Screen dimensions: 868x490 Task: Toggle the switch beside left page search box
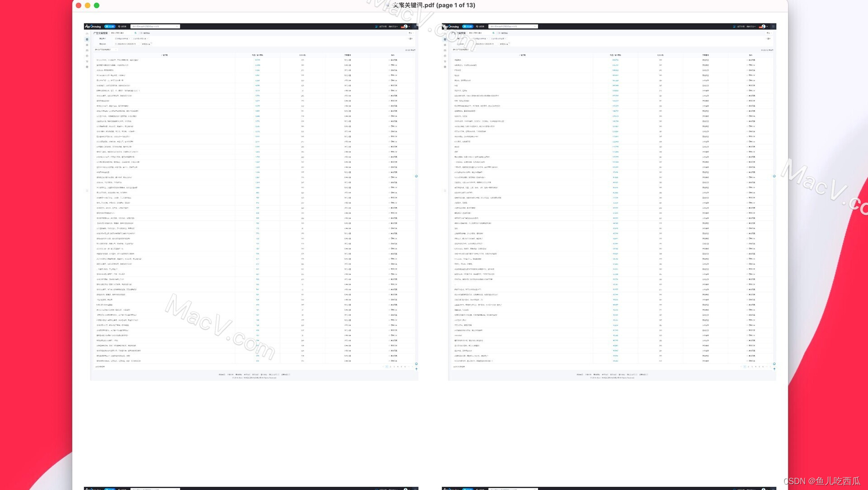click(x=141, y=33)
